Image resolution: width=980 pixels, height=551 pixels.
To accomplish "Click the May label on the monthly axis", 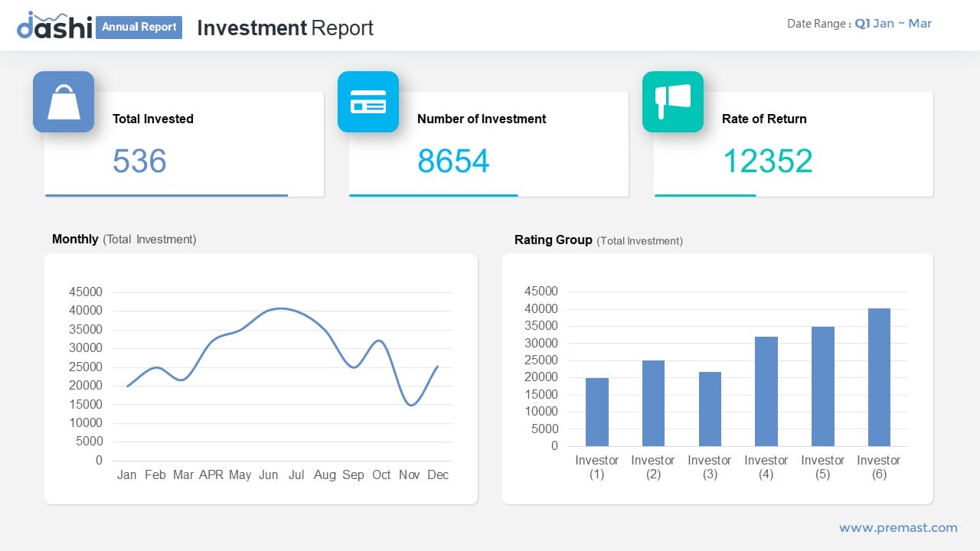I will (240, 474).
